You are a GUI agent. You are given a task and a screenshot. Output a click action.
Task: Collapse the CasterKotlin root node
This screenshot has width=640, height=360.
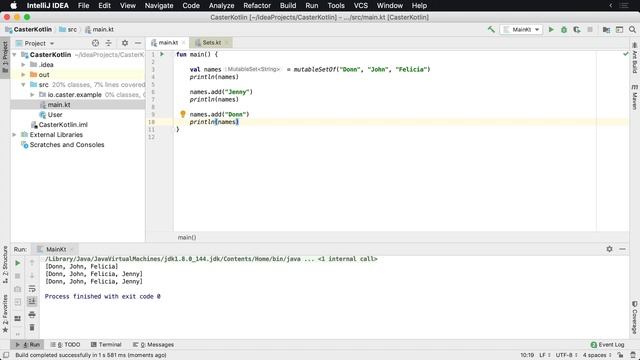[15, 54]
